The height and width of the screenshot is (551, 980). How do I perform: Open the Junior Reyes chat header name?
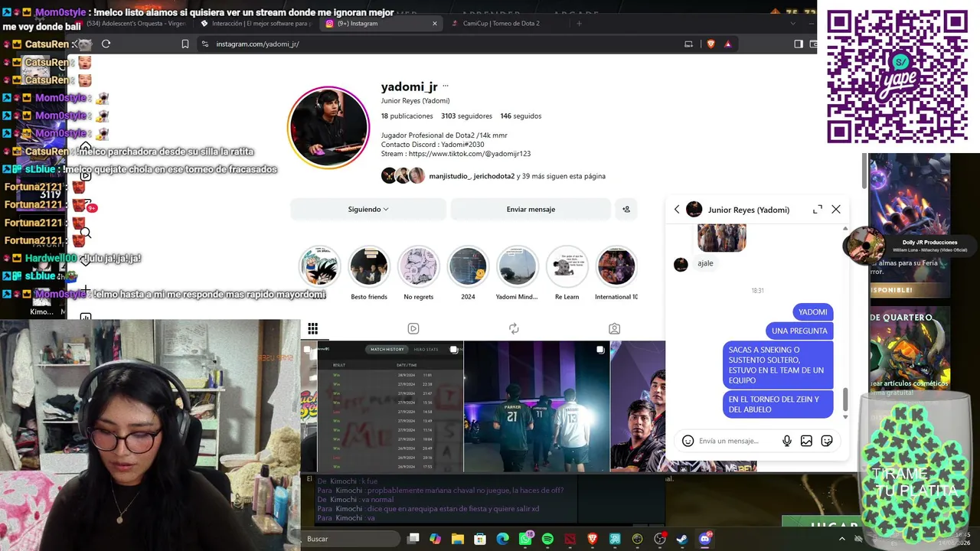click(749, 210)
